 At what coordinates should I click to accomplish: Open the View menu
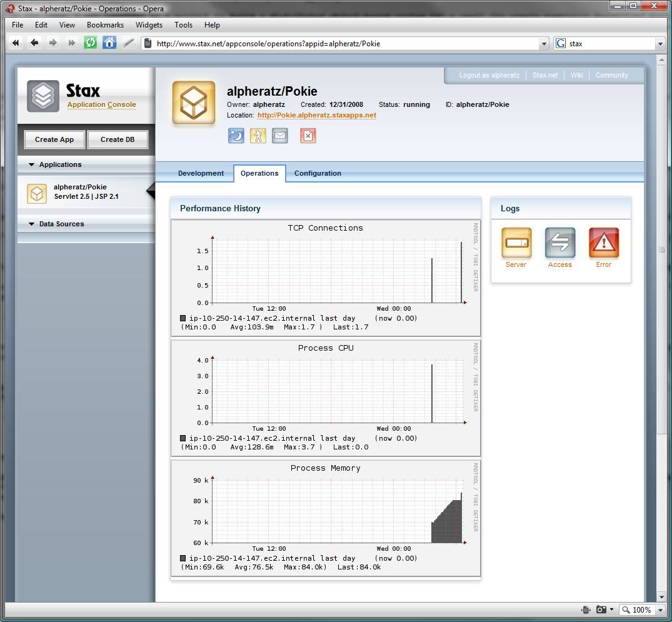click(67, 25)
